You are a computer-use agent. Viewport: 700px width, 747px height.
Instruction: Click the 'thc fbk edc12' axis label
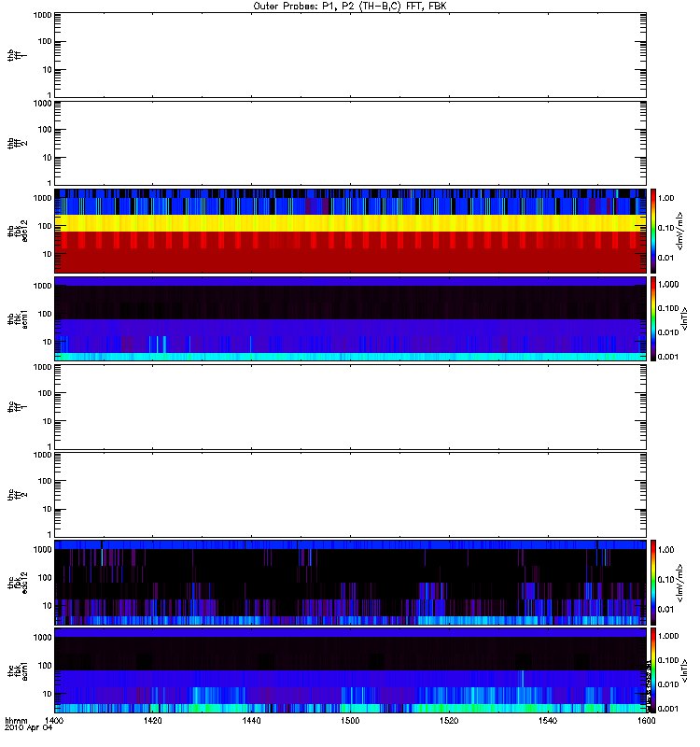point(17,583)
